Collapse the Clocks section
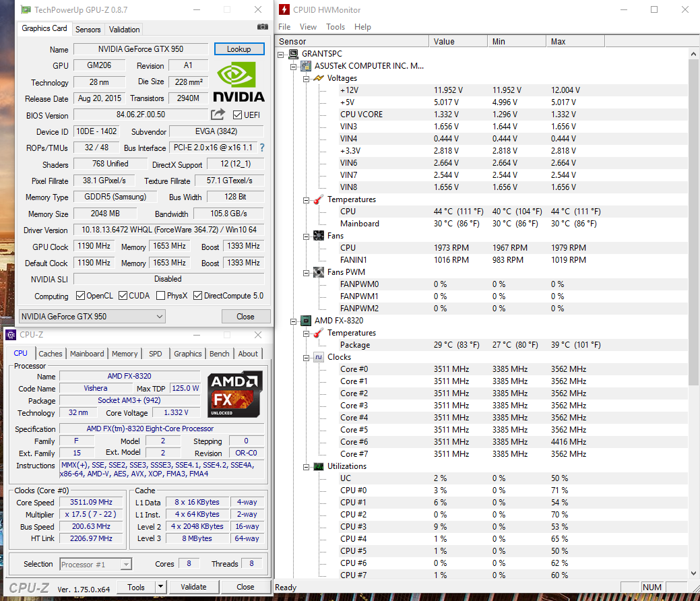Viewport: 700px width, 601px height. 307,358
